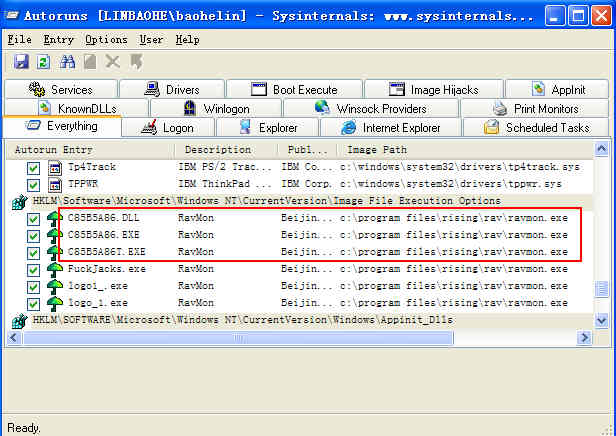The width and height of the screenshot is (616, 436).
Task: Open the Entry menu
Action: click(59, 40)
